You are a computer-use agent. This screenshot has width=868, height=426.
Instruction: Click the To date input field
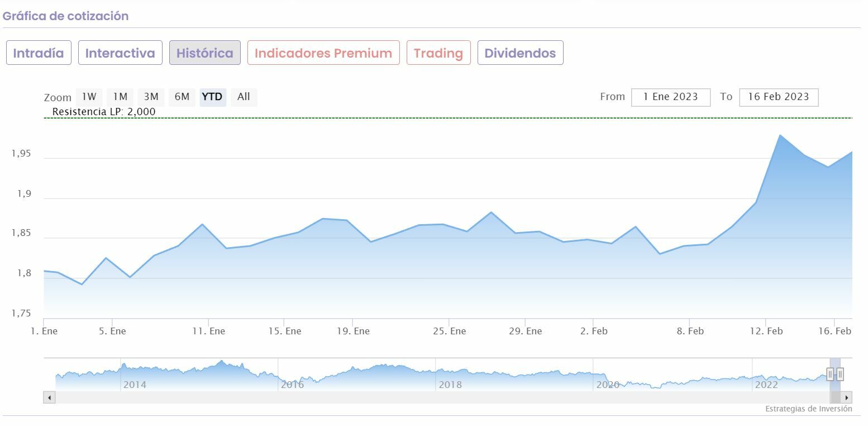(x=778, y=97)
